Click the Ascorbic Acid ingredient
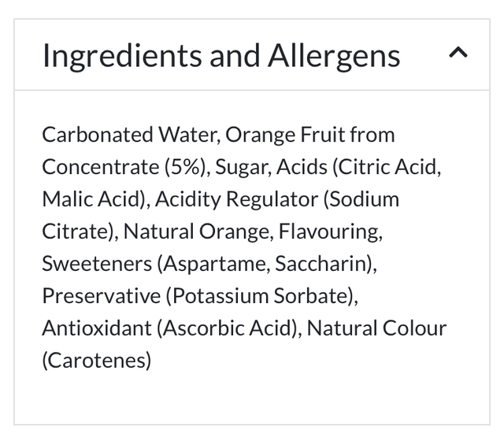Image resolution: width=504 pixels, height=437 pixels. (227, 328)
